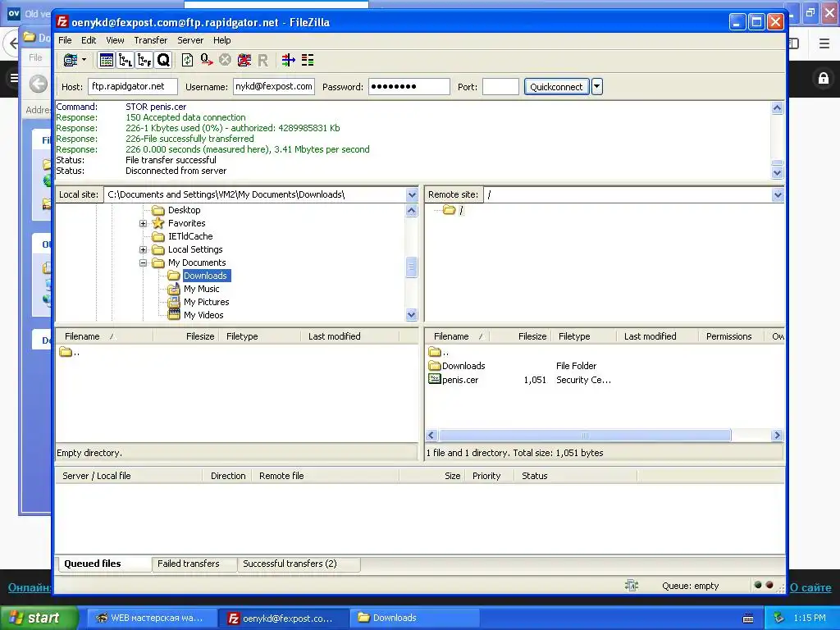Toggle message log display

click(x=107, y=60)
